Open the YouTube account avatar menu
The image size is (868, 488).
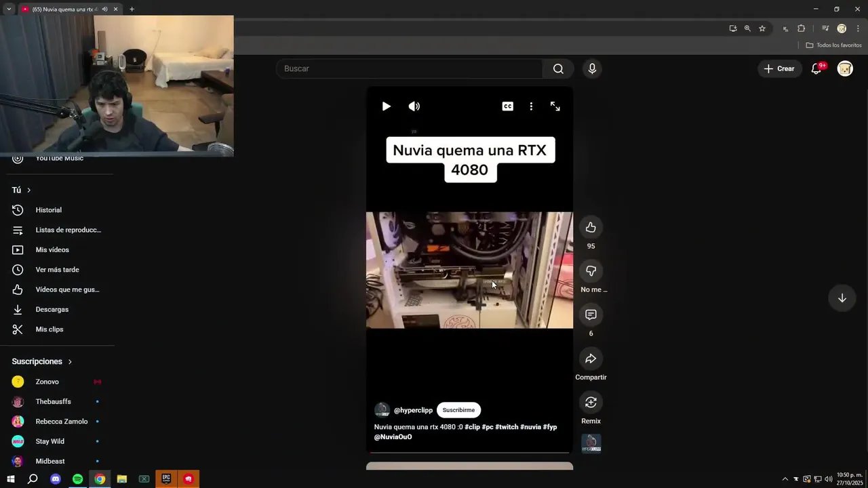point(845,68)
